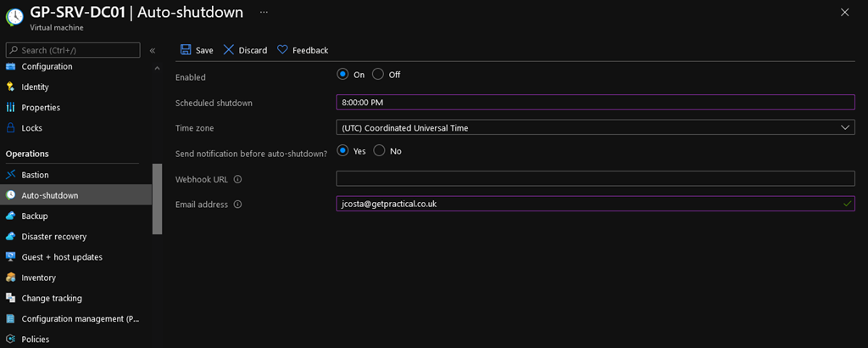The height and width of the screenshot is (348, 868).
Task: Open Disaster recovery menu item
Action: click(x=53, y=237)
